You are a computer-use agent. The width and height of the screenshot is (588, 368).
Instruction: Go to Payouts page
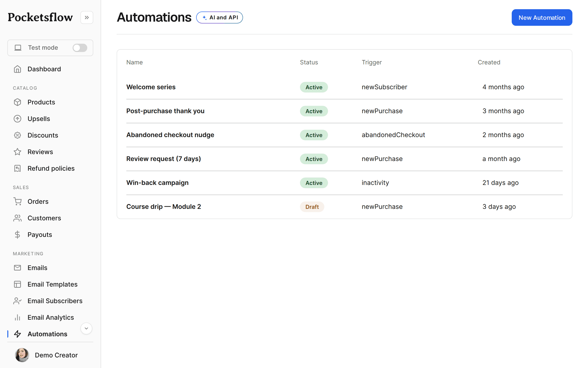[50, 235]
